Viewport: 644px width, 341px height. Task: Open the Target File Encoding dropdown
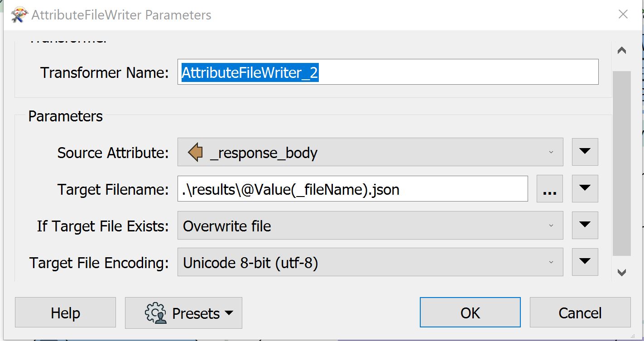coord(370,262)
